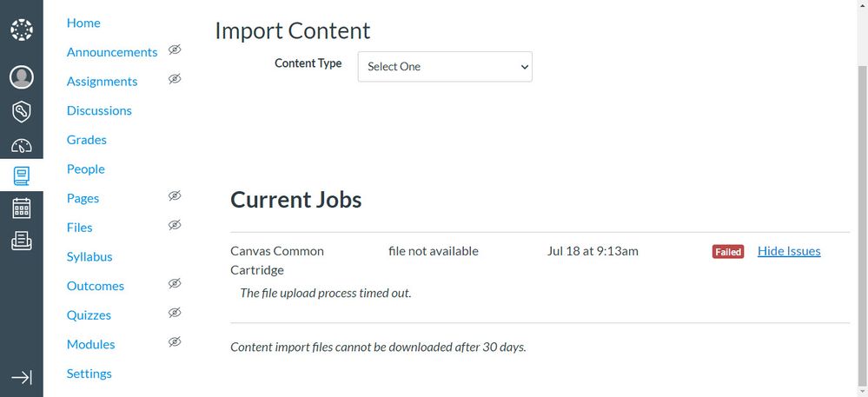
Task: Open the Content Type dropdown
Action: pyautogui.click(x=445, y=67)
